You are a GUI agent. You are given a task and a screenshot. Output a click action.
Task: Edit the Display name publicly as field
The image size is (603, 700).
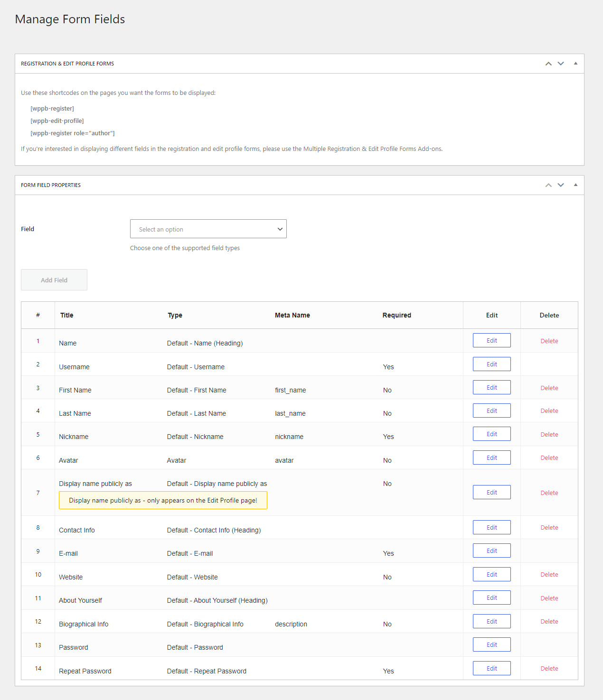[491, 493]
